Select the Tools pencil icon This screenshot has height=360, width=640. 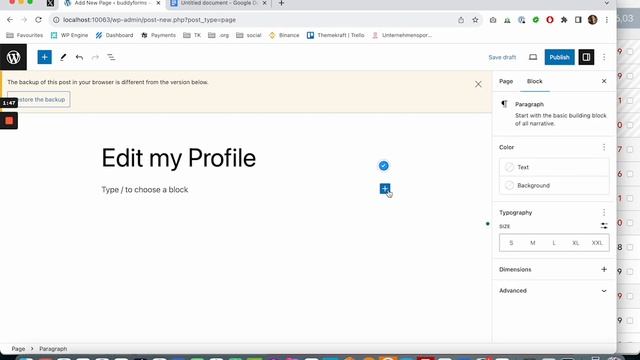point(63,57)
